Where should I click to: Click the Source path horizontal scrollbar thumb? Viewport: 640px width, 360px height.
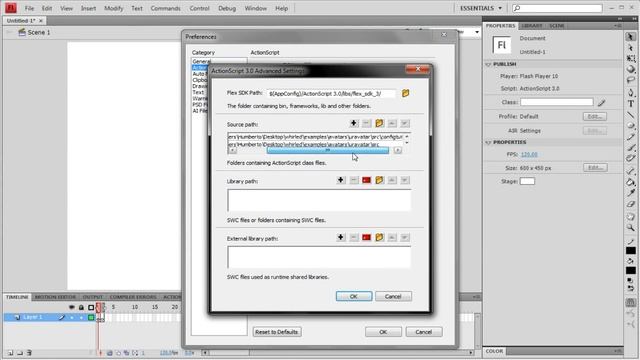coord(327,150)
